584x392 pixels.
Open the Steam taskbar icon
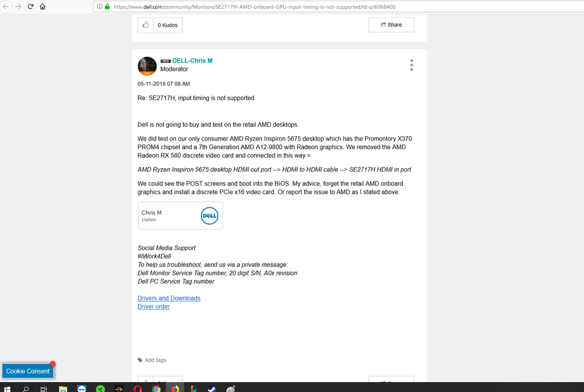click(x=212, y=389)
